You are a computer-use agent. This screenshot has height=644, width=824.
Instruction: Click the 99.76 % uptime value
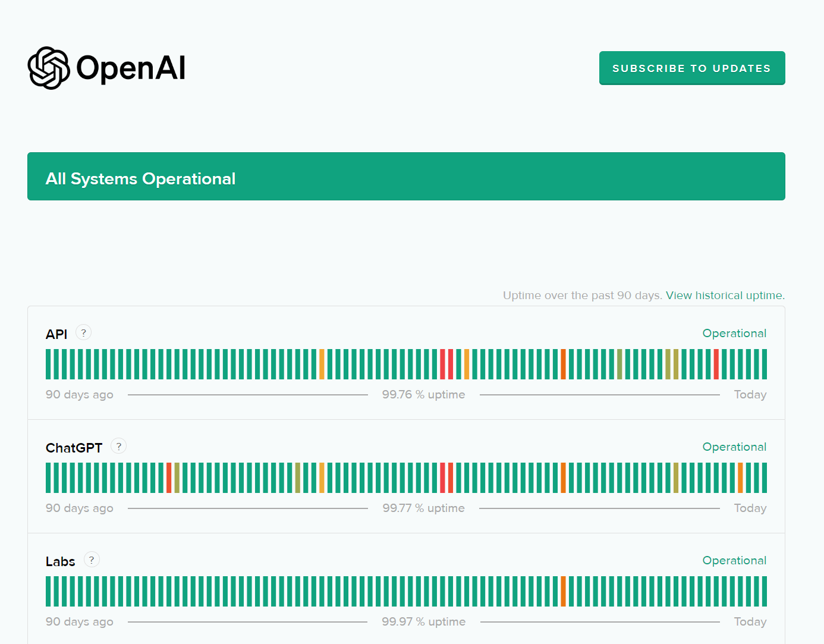pyautogui.click(x=424, y=395)
